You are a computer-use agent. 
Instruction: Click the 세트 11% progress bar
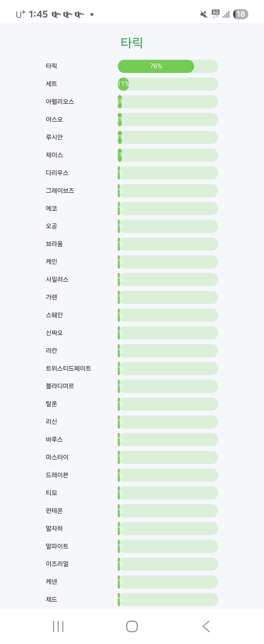[168, 84]
